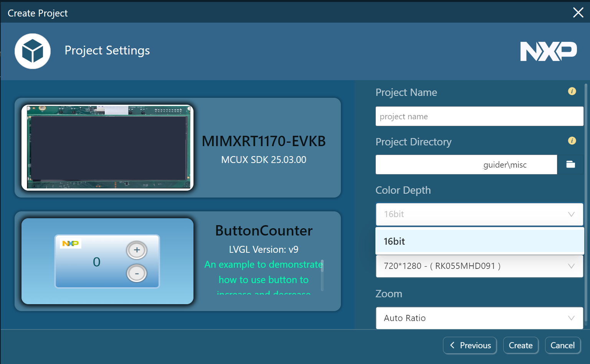Select the 16bit option in list

tap(479, 241)
